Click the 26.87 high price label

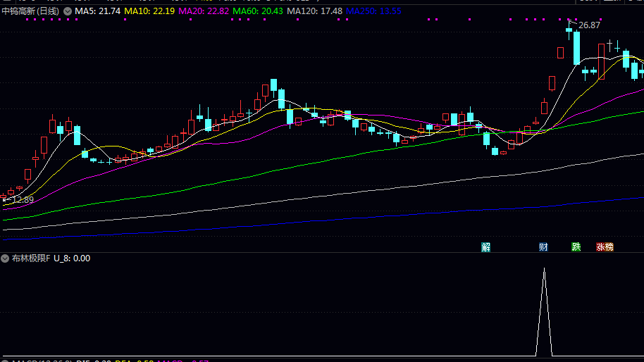(x=590, y=25)
